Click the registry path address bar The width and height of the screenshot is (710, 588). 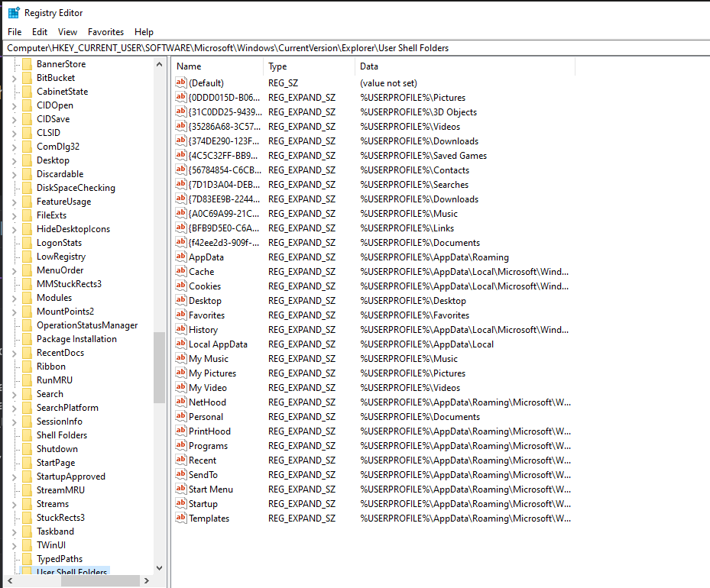[357, 48]
